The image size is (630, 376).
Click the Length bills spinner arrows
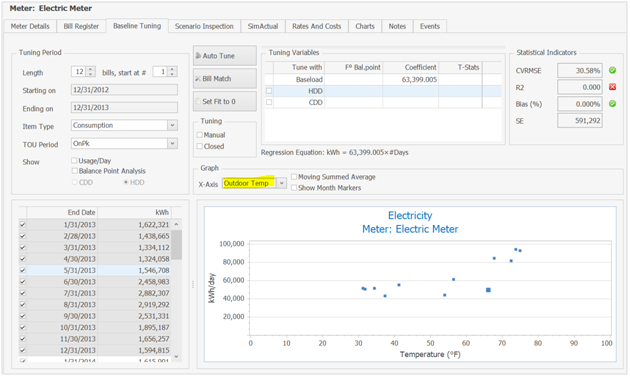tap(91, 72)
